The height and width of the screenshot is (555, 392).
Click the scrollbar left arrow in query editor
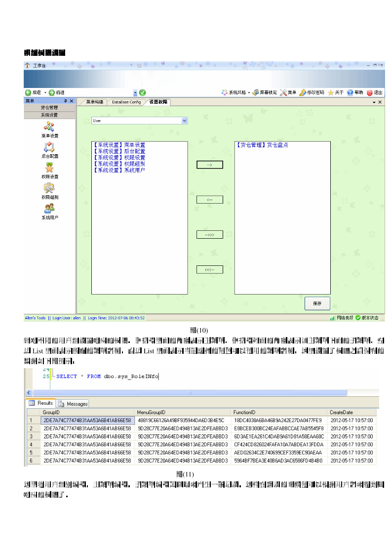point(29,392)
